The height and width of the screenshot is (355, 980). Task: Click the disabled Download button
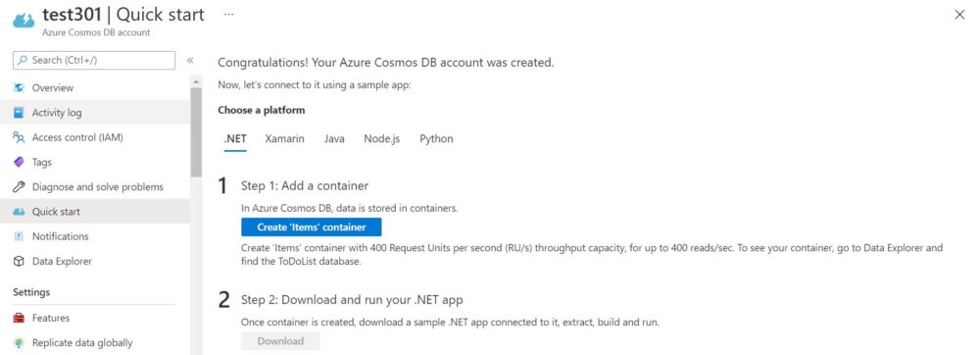point(280,341)
